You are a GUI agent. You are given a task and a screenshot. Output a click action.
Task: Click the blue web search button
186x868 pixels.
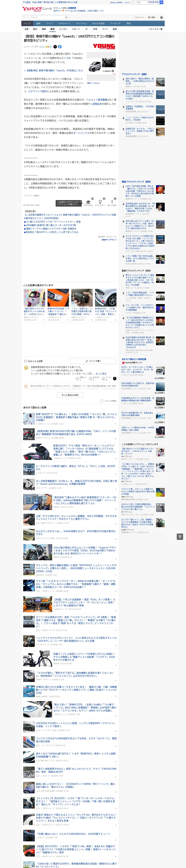coord(161,2)
